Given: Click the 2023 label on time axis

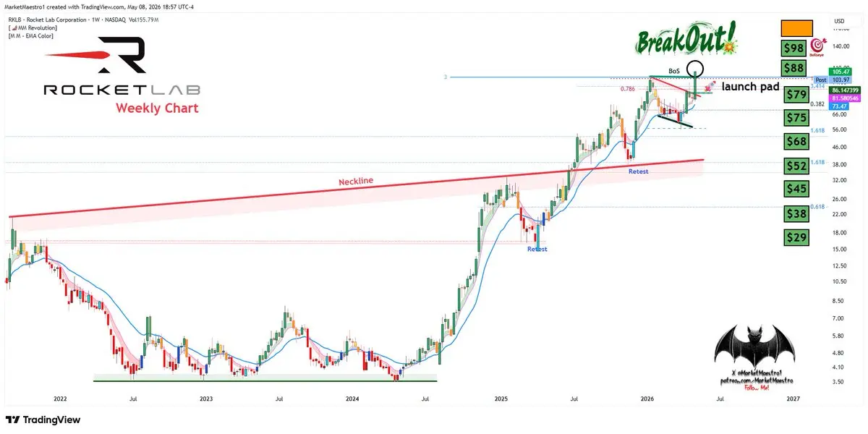Looking at the screenshot, I should (206, 399).
